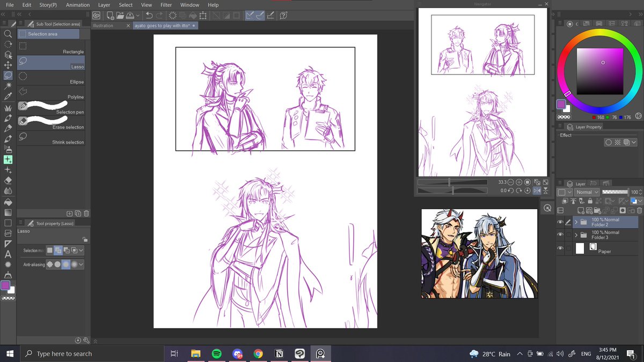Click the purple main color swatch in toolbar
Screen dimensions: 644x362
tap(5, 285)
